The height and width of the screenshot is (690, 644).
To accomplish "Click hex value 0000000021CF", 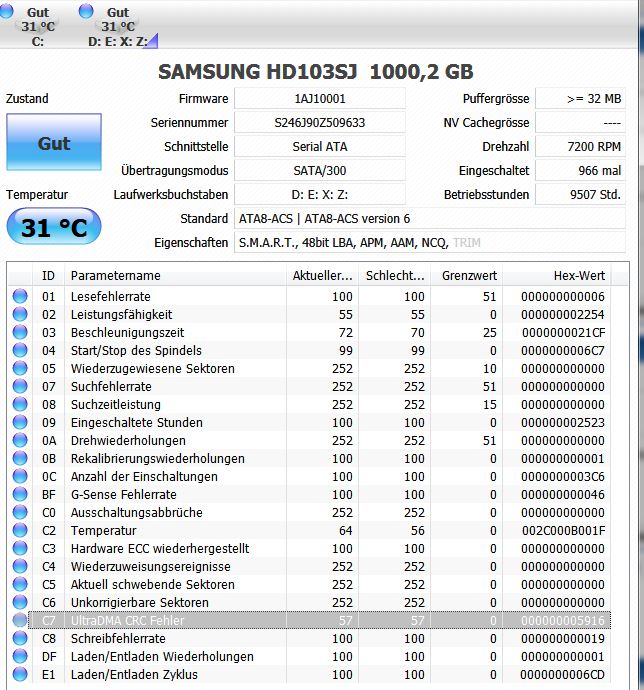I will pos(563,333).
